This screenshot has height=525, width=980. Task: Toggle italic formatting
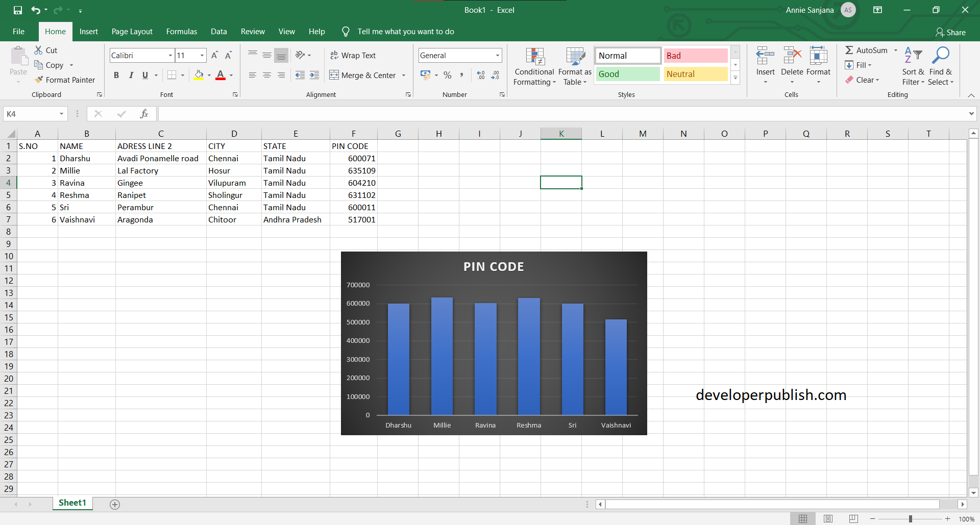(131, 75)
